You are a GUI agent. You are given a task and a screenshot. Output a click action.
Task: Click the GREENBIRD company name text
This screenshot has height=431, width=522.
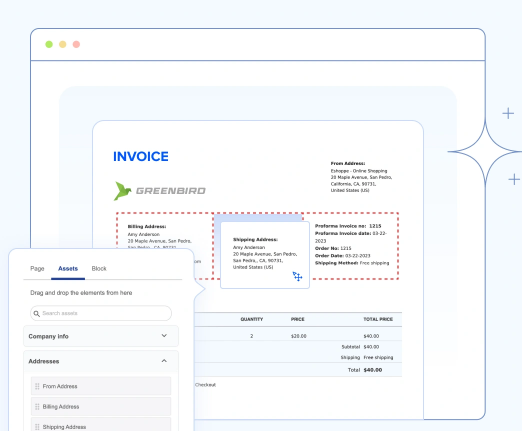[171, 191]
